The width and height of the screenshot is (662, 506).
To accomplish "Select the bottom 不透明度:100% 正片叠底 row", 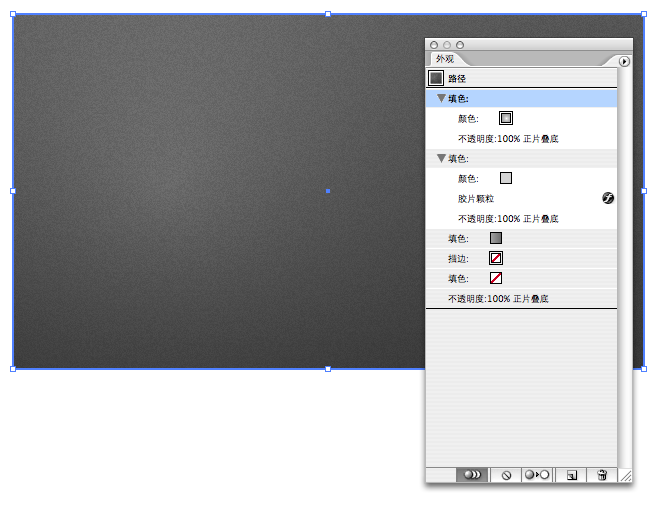I will click(521, 299).
